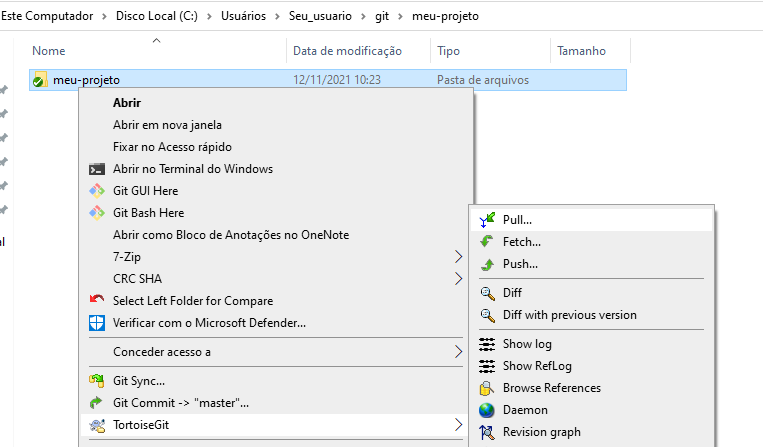Select Fixar no Acesso rápido
This screenshot has width=763, height=447.
(x=275, y=147)
